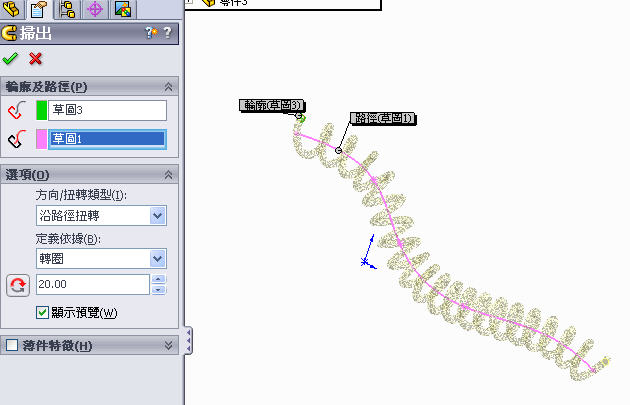This screenshot has height=405, width=630.
Task: Click the 掃出 sweep feature icon
Action: tap(9, 33)
